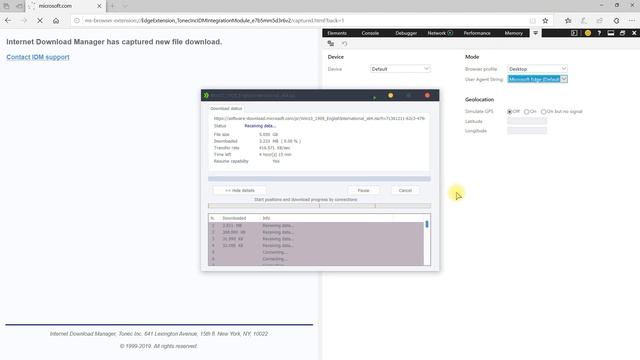Click the download URL text in IDM
Screen dimensions: 640x360
(319, 118)
